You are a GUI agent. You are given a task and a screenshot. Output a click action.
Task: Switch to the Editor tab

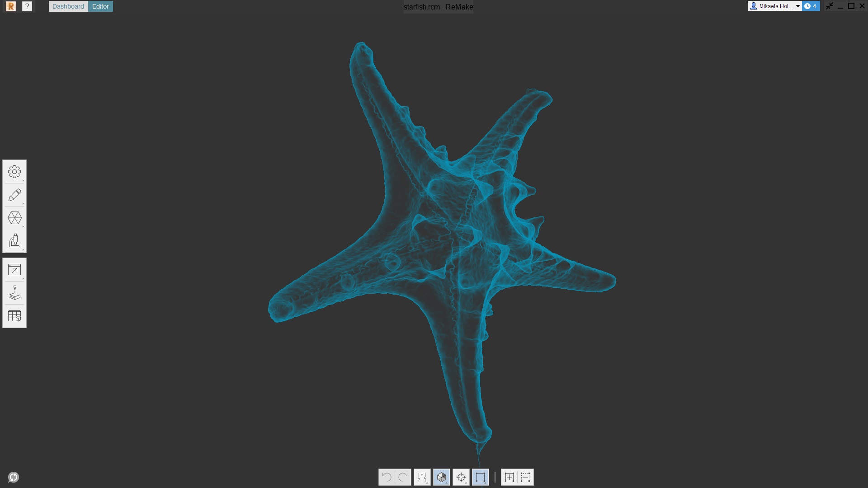[x=100, y=6]
